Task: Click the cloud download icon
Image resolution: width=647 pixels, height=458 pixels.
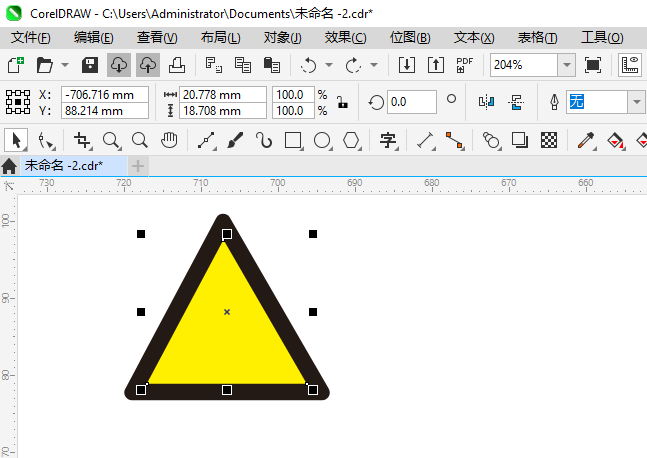Action: point(119,65)
